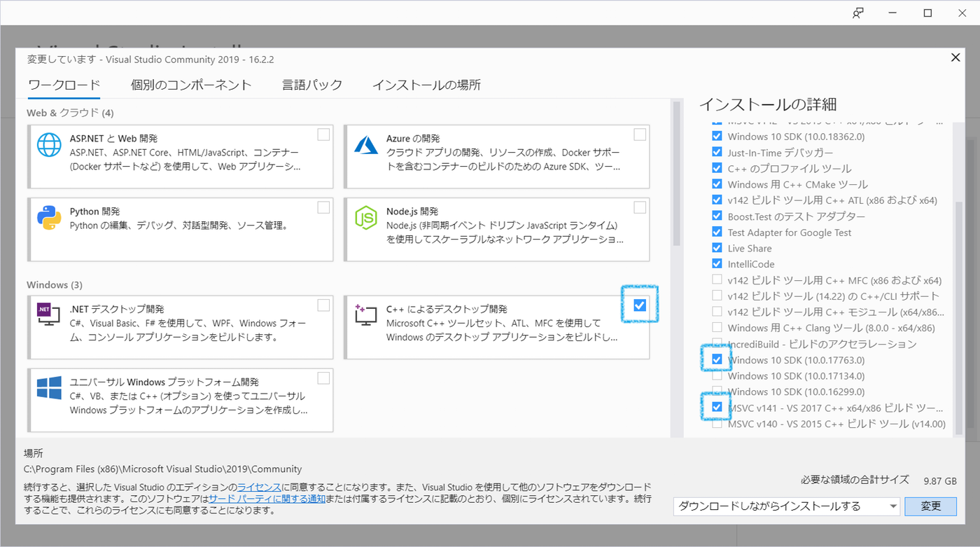Viewport: 980px width, 547px height.
Task: Check MSVC v140 - VS 2015 C++ build tools
Action: tap(717, 423)
